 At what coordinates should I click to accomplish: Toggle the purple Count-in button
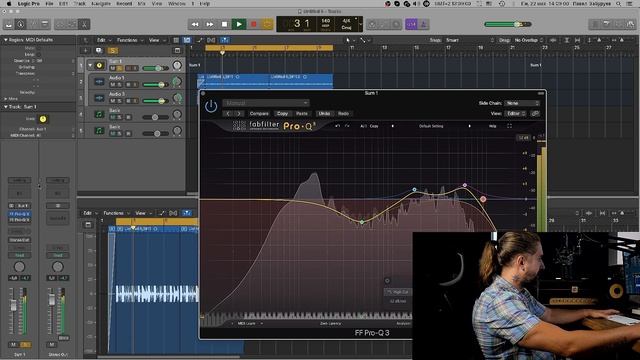pos(411,24)
